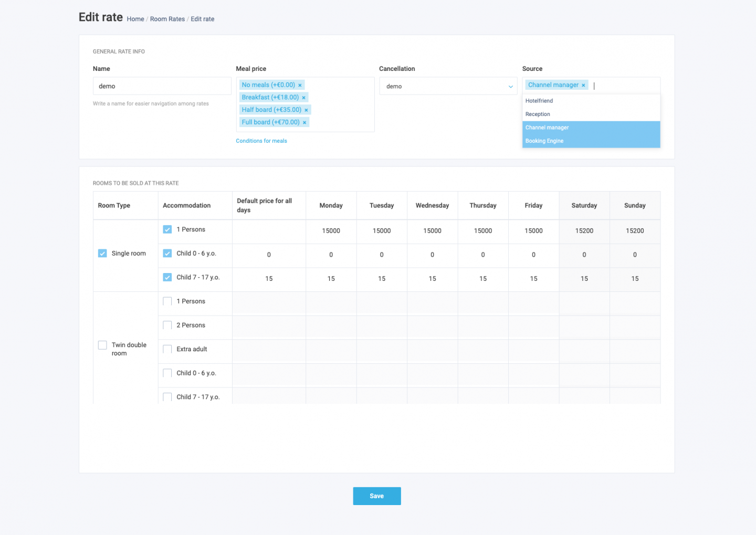Uncheck the Single room checkbox

pyautogui.click(x=102, y=254)
